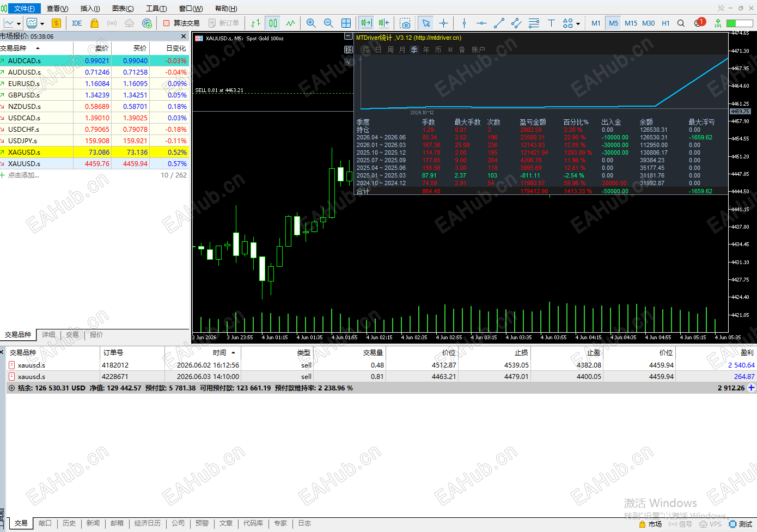Select the cursor arrow tool
The width and height of the screenshot is (757, 532).
tap(426, 23)
